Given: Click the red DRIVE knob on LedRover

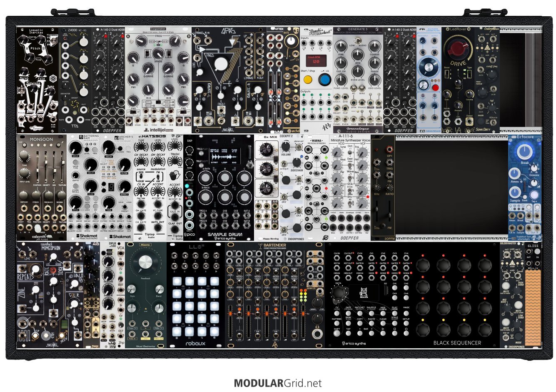Looking at the screenshot, I should coord(458,50).
